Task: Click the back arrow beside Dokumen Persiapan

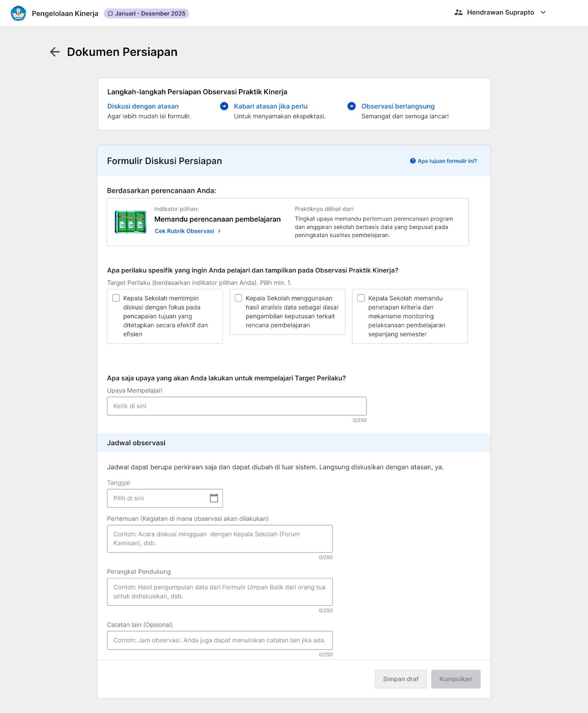Action: click(54, 52)
